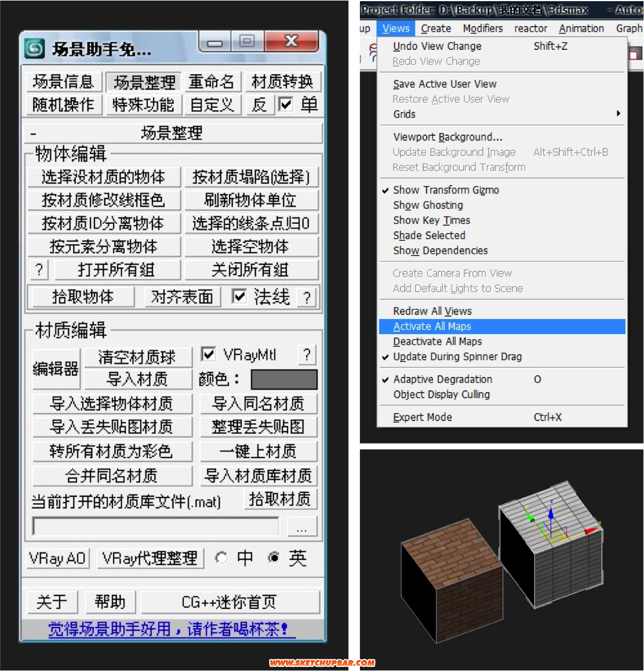Collapse the 场景整理 rollout header
The height and width of the screenshot is (671, 644).
(173, 133)
